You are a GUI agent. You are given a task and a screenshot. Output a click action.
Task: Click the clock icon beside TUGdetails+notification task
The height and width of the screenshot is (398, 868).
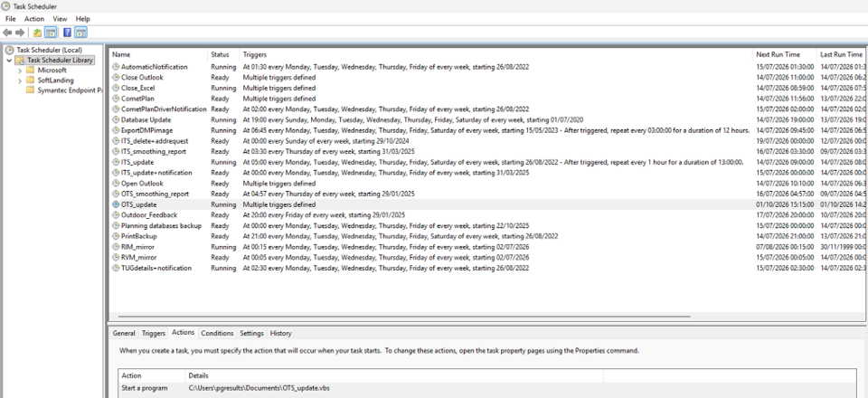[116, 268]
